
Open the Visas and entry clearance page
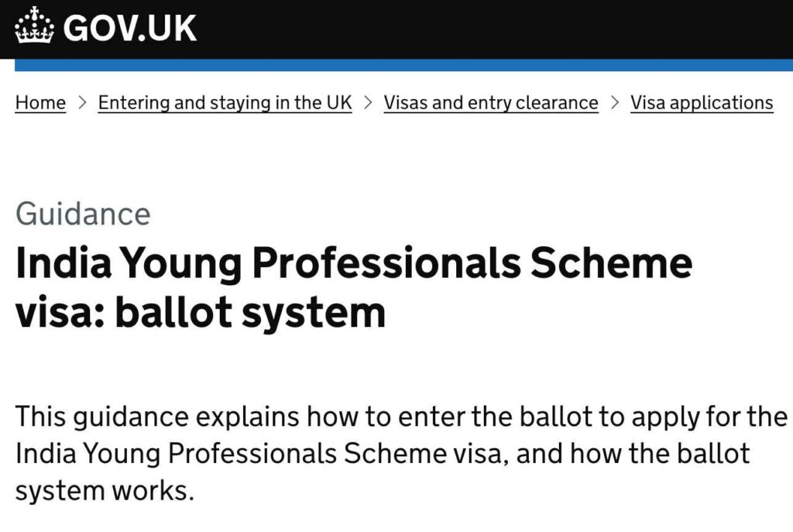491,101
